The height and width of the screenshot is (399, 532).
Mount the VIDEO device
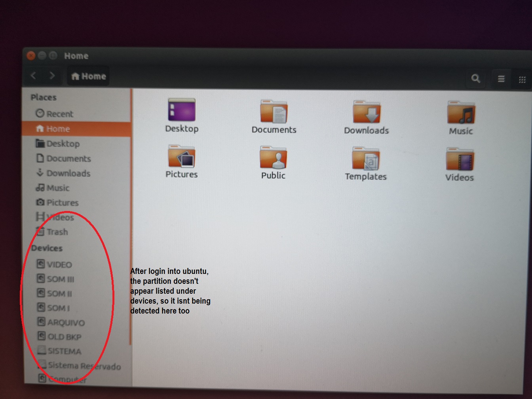(x=76, y=264)
